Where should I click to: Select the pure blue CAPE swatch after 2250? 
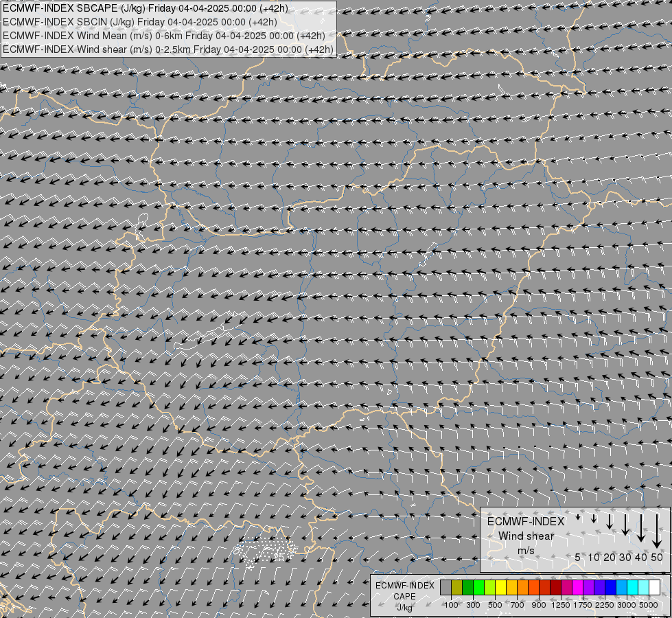[611, 588]
